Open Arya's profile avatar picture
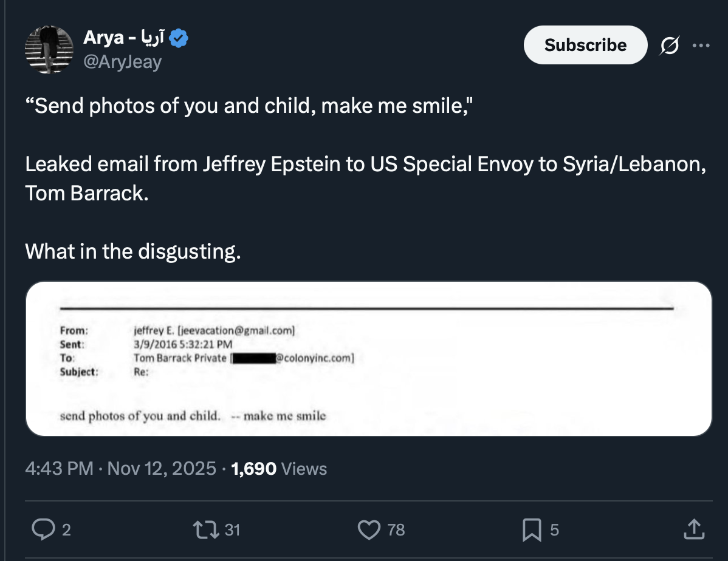 pos(49,50)
